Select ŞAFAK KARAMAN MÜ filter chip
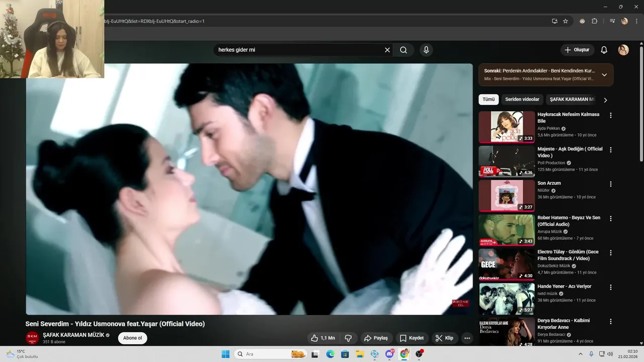The image size is (644, 362). (572, 100)
